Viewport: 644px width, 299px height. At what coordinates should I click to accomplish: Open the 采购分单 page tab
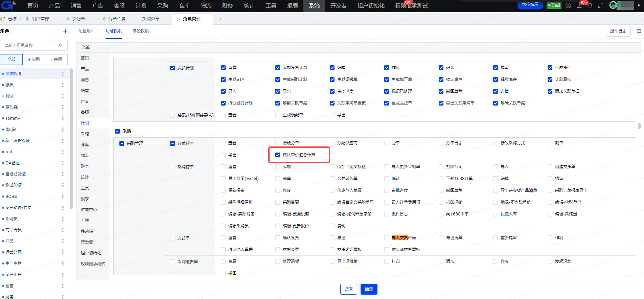pyautogui.click(x=151, y=19)
